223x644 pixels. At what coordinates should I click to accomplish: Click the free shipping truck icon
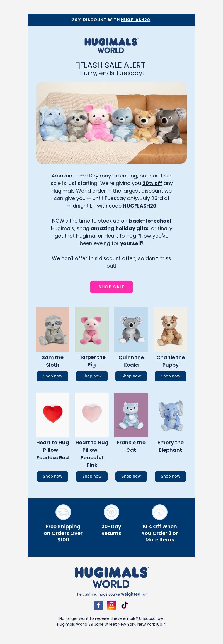tap(63, 512)
